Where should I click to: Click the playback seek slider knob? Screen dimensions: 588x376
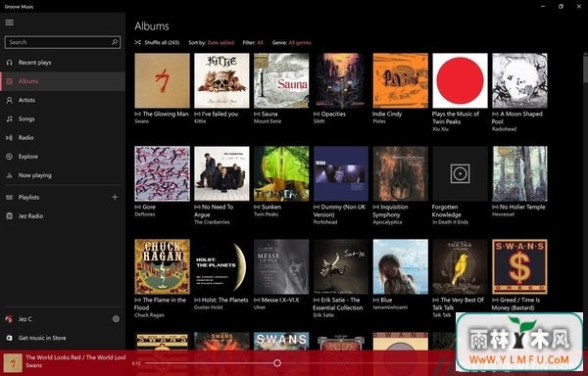click(277, 363)
